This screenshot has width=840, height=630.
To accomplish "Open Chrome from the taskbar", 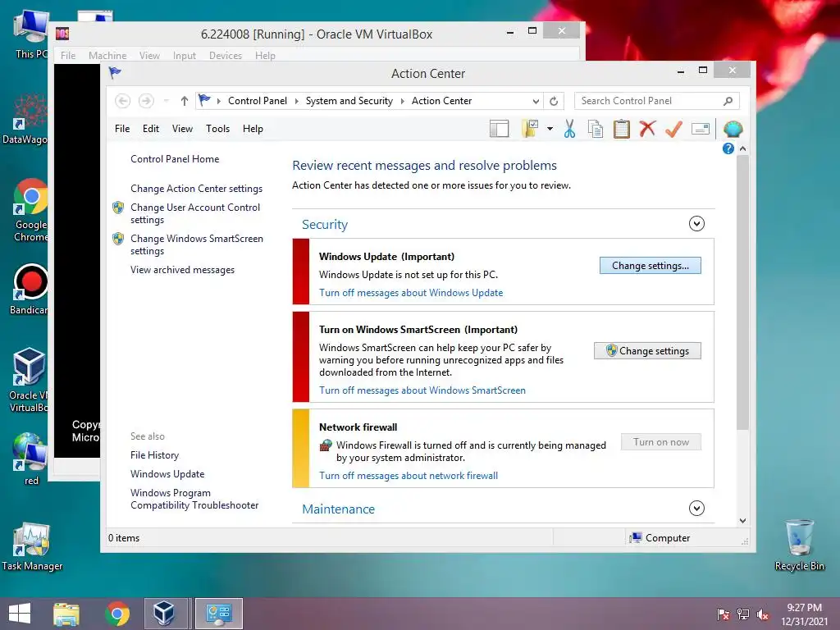I will (x=117, y=614).
